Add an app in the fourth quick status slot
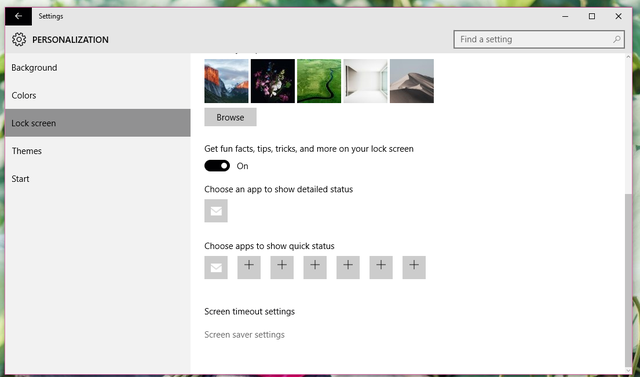The height and width of the screenshot is (377, 640). pos(315,268)
